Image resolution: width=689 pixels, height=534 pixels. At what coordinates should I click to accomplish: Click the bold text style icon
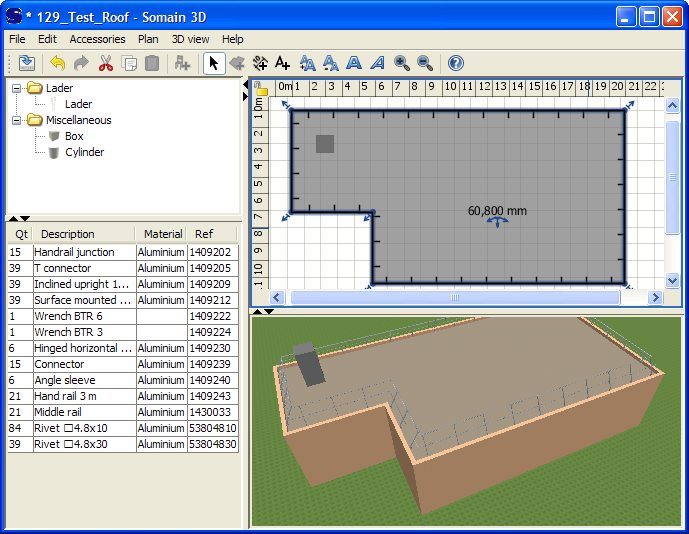coord(354,63)
